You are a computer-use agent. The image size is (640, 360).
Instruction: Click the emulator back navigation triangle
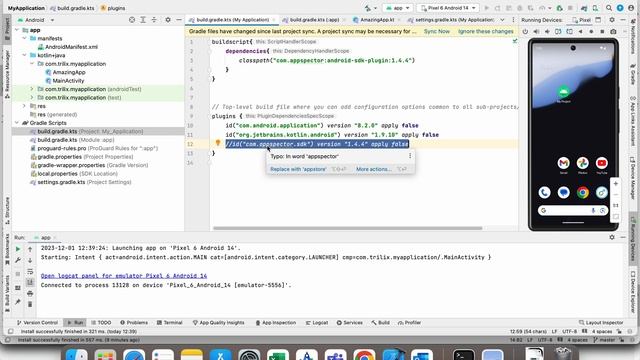[x=580, y=31]
